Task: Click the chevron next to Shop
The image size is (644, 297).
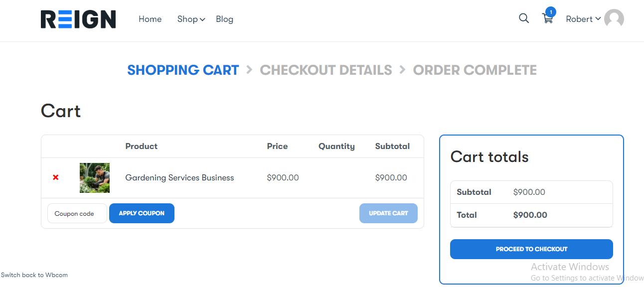Action: point(202,19)
